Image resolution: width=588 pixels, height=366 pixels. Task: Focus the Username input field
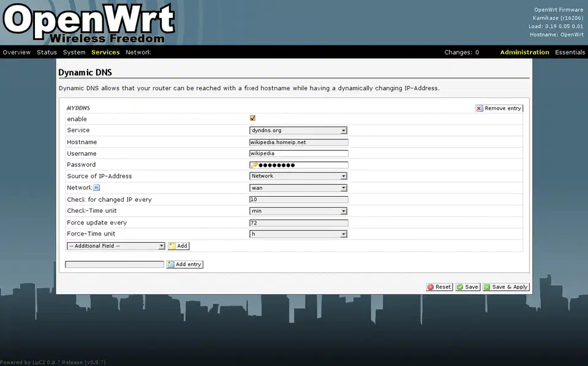click(x=299, y=153)
